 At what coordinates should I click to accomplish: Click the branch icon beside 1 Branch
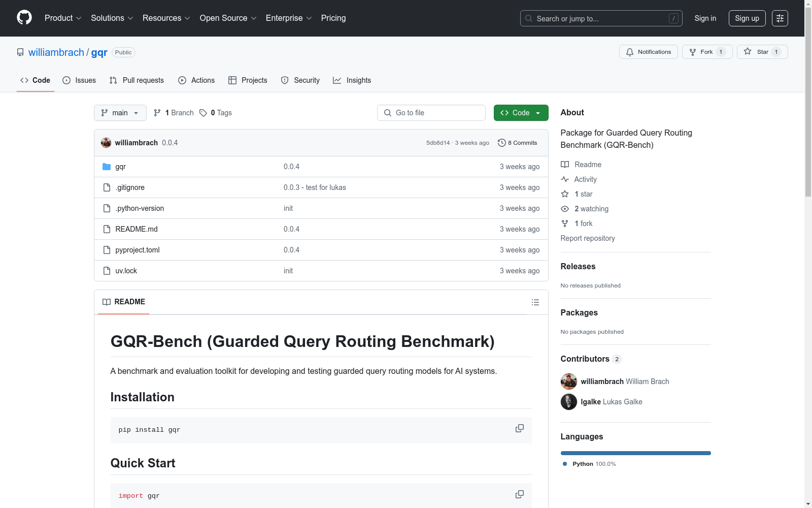point(157,113)
